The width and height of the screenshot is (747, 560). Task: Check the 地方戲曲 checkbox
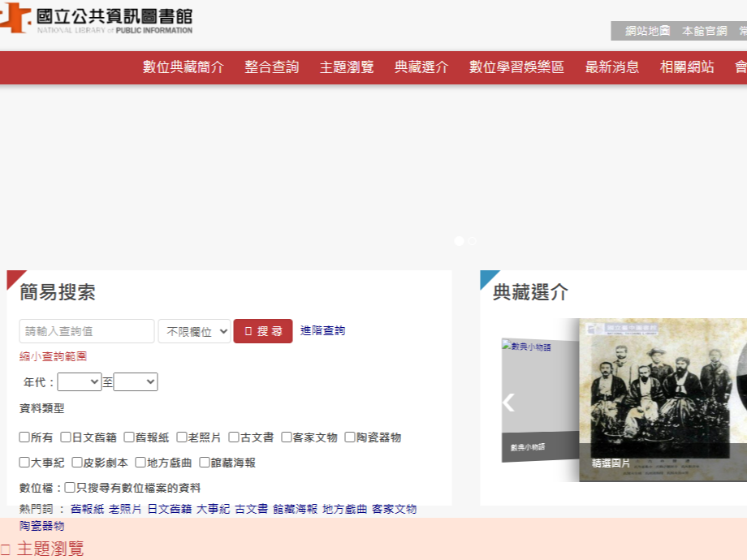140,463
